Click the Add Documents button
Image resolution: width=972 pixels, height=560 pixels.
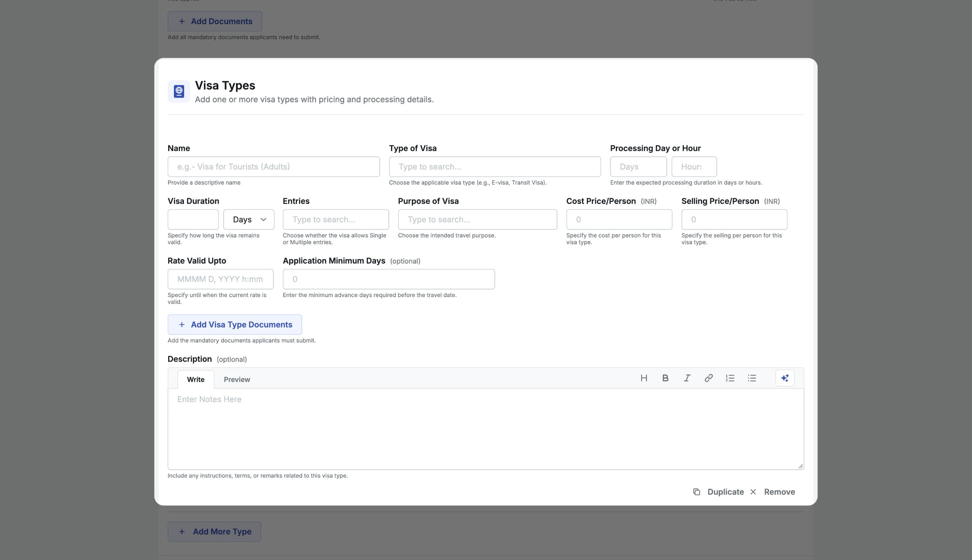[215, 22]
